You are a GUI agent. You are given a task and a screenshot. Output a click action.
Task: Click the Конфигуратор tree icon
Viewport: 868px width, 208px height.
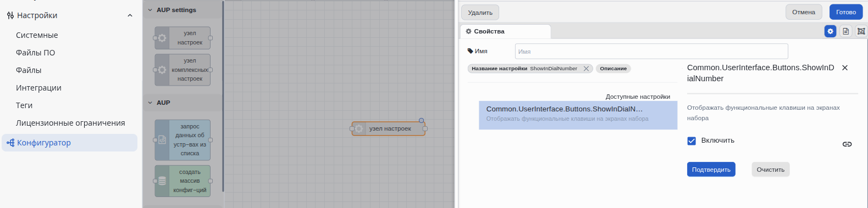(x=10, y=143)
